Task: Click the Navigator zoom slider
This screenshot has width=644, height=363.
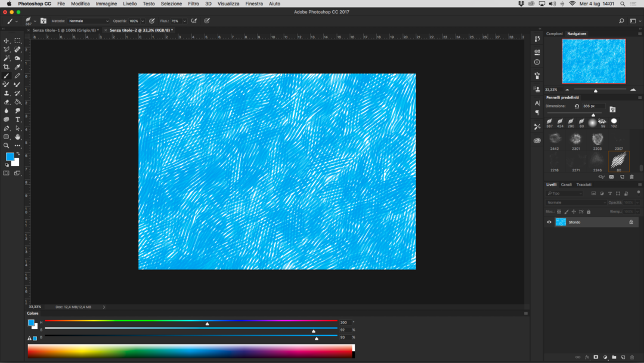Action: (x=600, y=90)
